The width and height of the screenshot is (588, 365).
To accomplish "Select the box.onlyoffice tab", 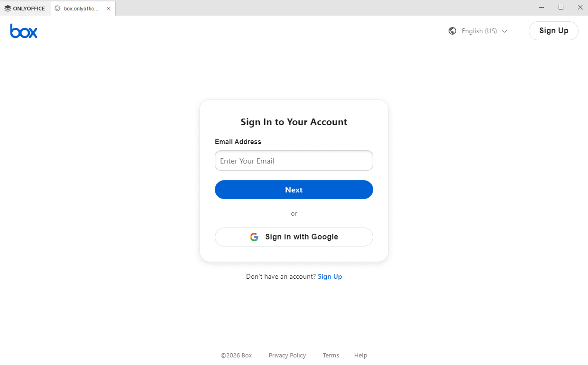I will pyautogui.click(x=81, y=8).
